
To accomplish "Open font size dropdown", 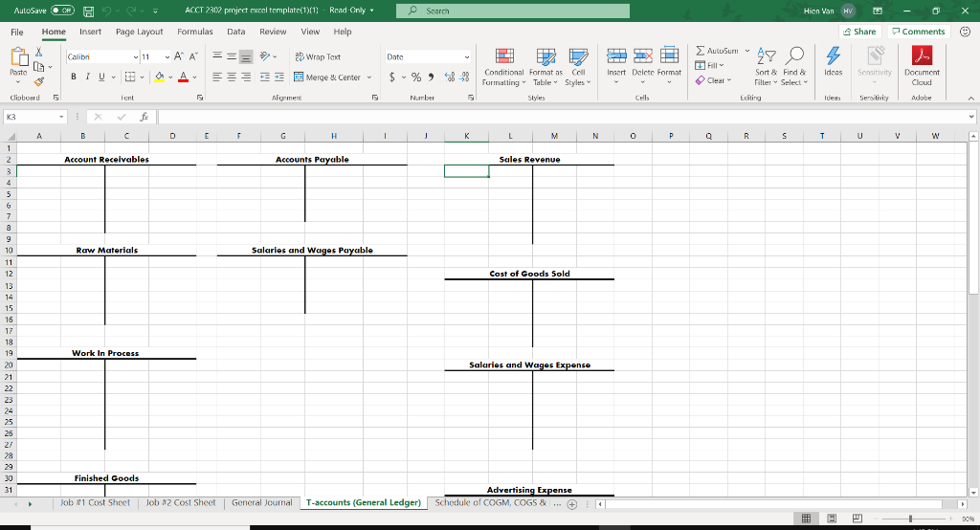I will click(x=167, y=56).
